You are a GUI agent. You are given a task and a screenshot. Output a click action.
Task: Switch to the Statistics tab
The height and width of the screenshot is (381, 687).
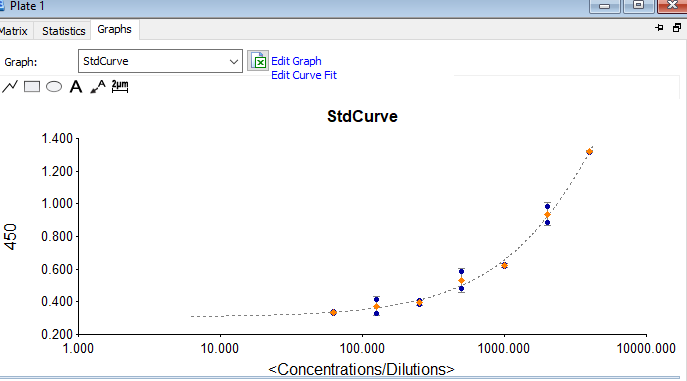coord(64,31)
